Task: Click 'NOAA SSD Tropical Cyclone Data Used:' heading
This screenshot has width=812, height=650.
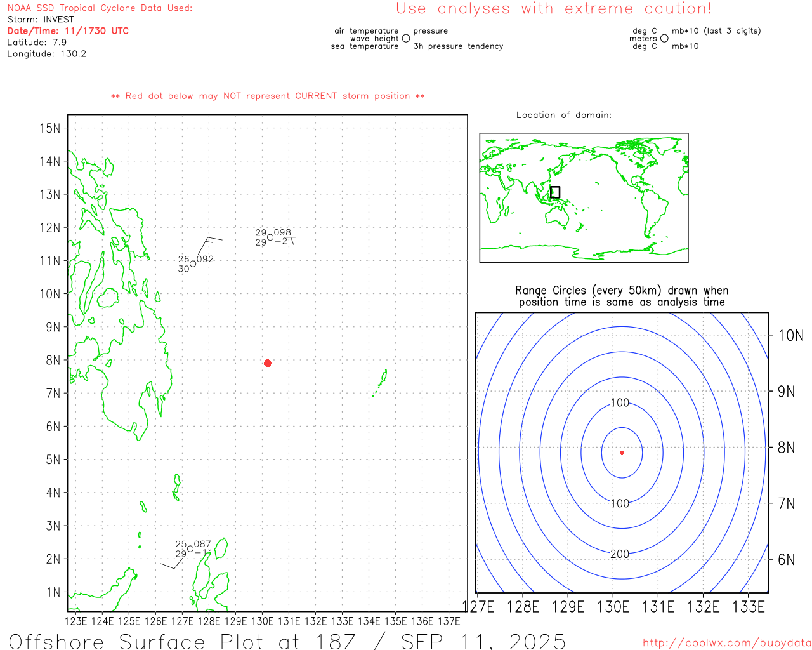Action: (100, 8)
